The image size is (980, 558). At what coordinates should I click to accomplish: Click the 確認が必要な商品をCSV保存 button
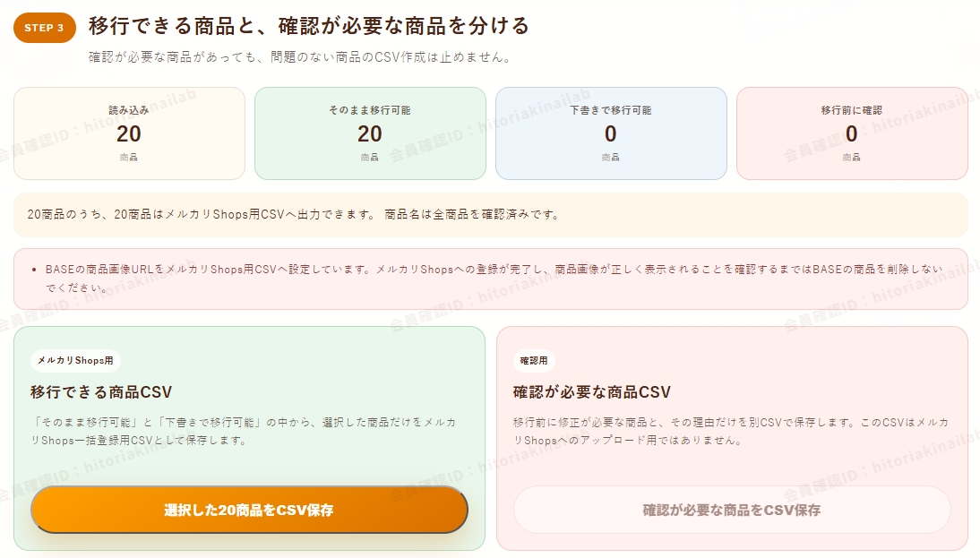click(x=732, y=510)
